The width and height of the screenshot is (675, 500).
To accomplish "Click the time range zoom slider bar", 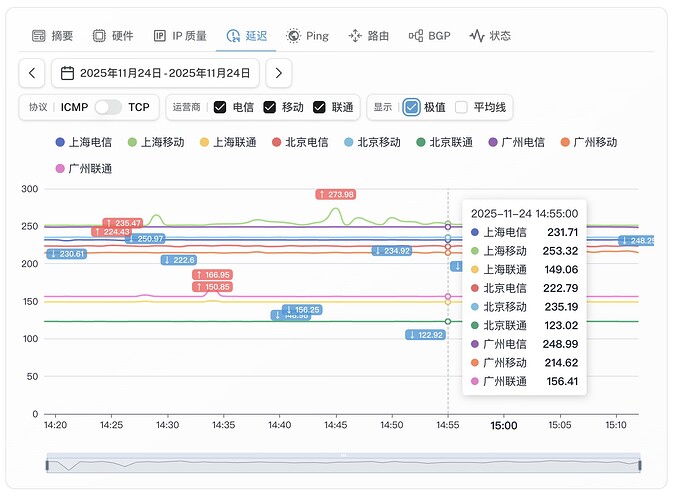I will 342,464.
